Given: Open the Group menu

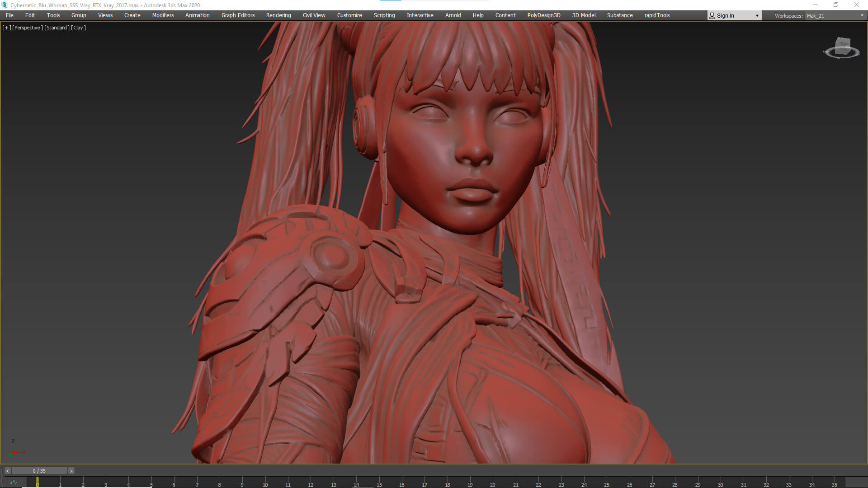Looking at the screenshot, I should (x=79, y=15).
